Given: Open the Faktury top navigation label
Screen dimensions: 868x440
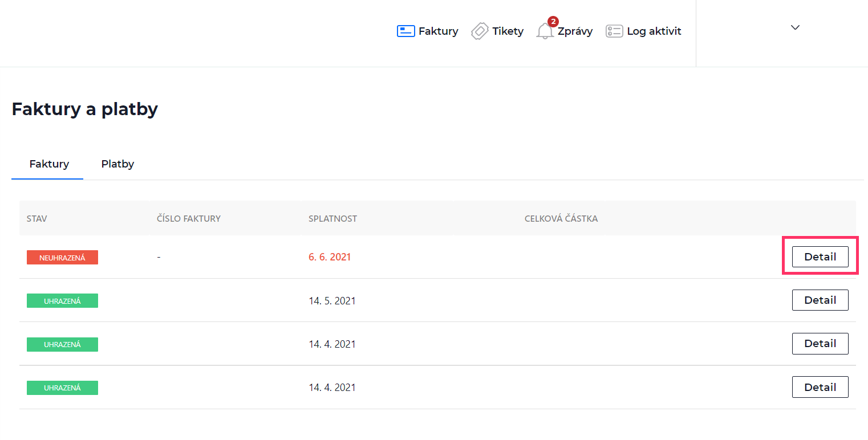Looking at the screenshot, I should [x=438, y=31].
